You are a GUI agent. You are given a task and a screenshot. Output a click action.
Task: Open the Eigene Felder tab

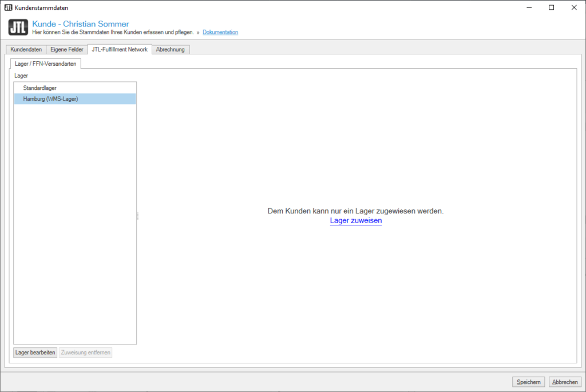click(67, 50)
